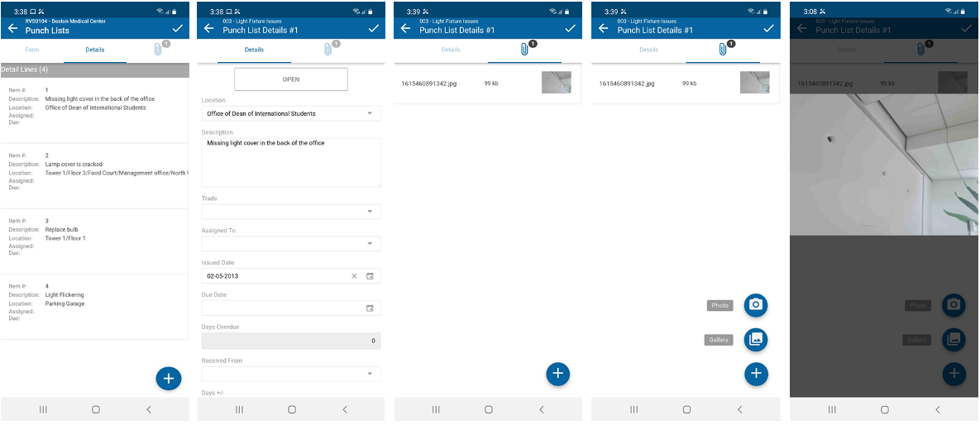Tap plus button below Gallery on fourth screen

point(756,374)
